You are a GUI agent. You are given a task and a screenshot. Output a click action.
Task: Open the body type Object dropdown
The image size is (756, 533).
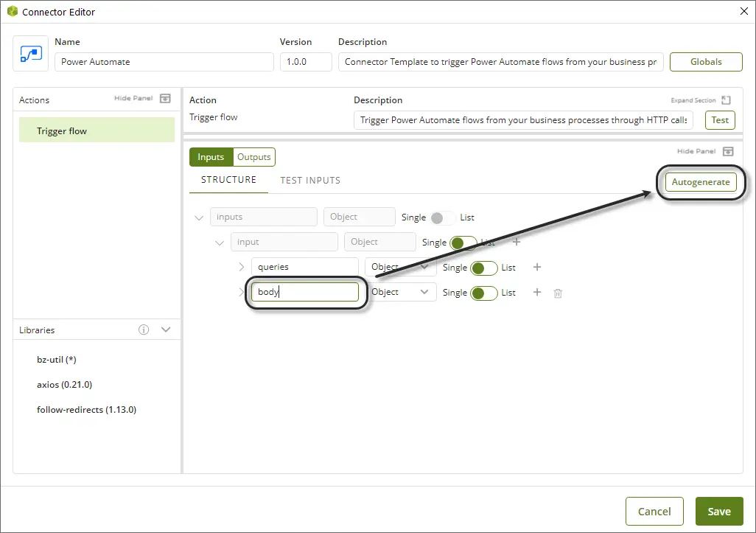(x=400, y=292)
